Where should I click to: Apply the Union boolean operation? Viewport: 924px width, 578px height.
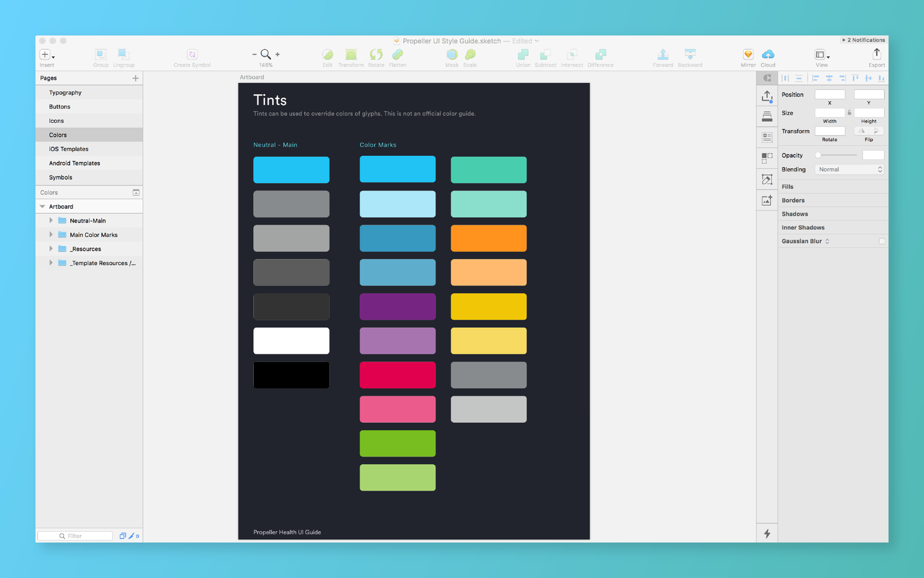point(523,54)
